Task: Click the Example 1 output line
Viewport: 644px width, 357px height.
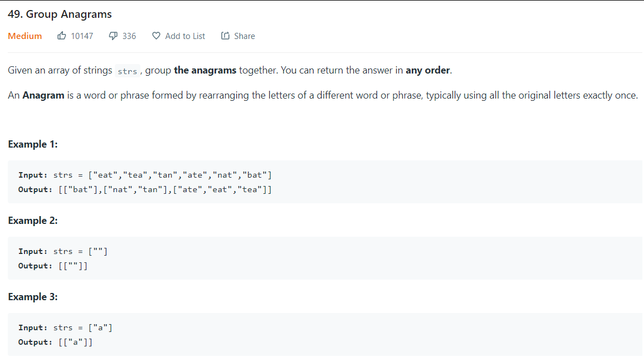Action: pyautogui.click(x=145, y=189)
